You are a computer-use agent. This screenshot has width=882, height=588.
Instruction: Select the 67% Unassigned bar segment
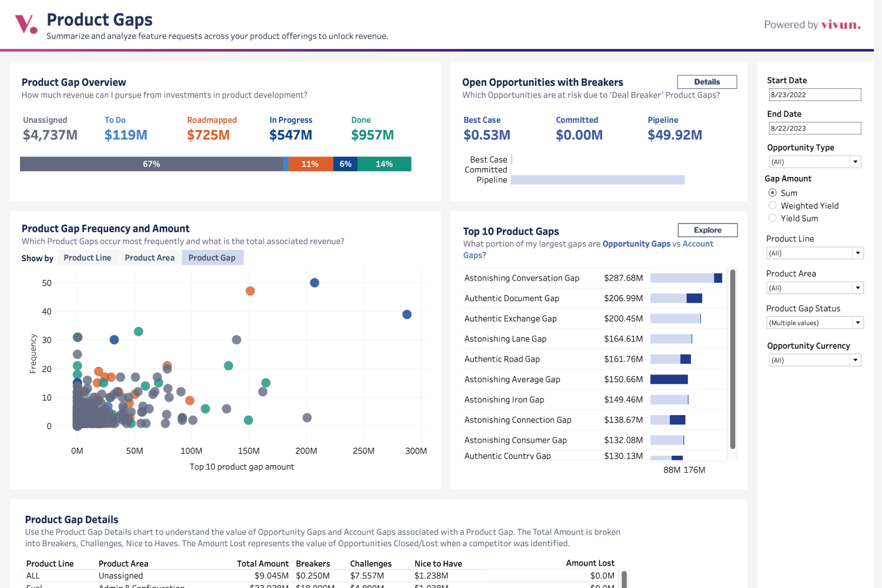pos(152,164)
